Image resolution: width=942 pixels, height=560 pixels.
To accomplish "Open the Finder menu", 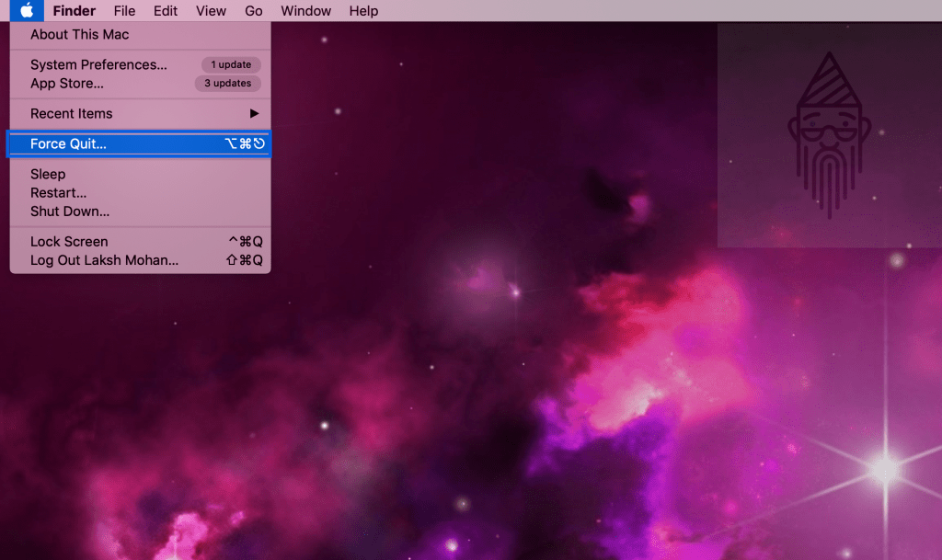I will tap(74, 11).
